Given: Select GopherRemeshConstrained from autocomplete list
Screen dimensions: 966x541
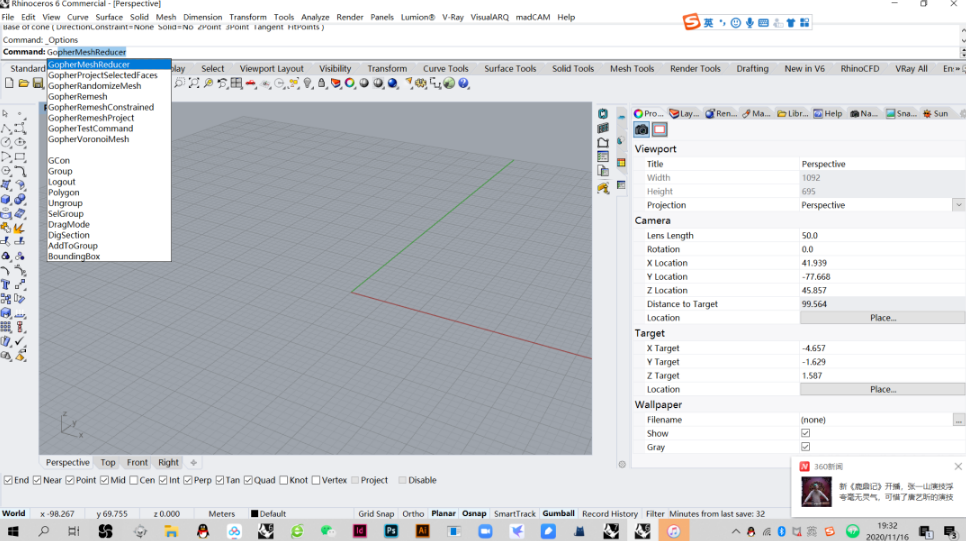Looking at the screenshot, I should pyautogui.click(x=101, y=107).
